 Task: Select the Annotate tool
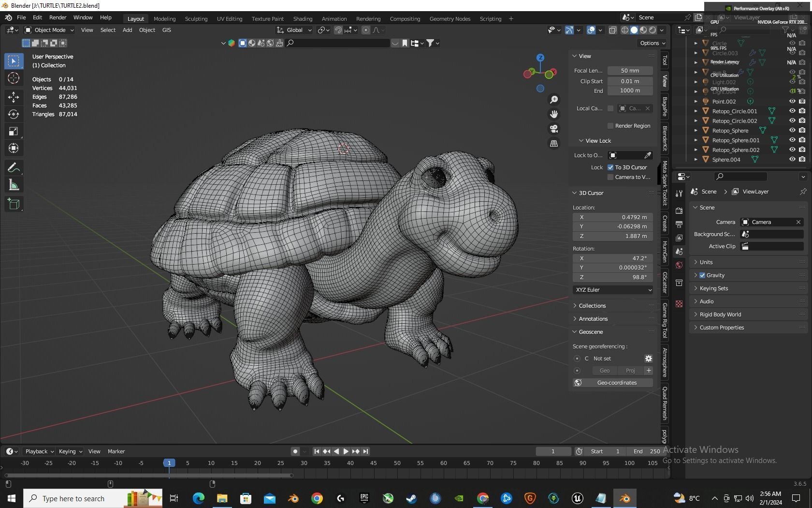pos(14,168)
